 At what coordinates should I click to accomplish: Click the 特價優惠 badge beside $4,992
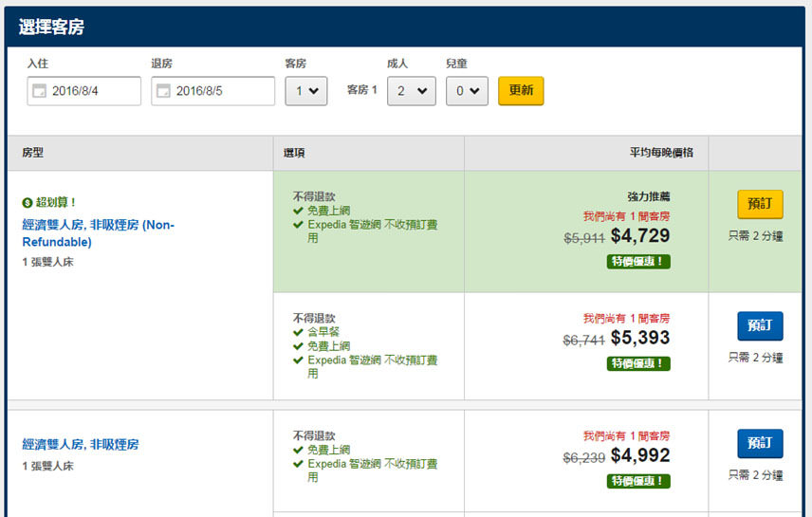tap(638, 481)
